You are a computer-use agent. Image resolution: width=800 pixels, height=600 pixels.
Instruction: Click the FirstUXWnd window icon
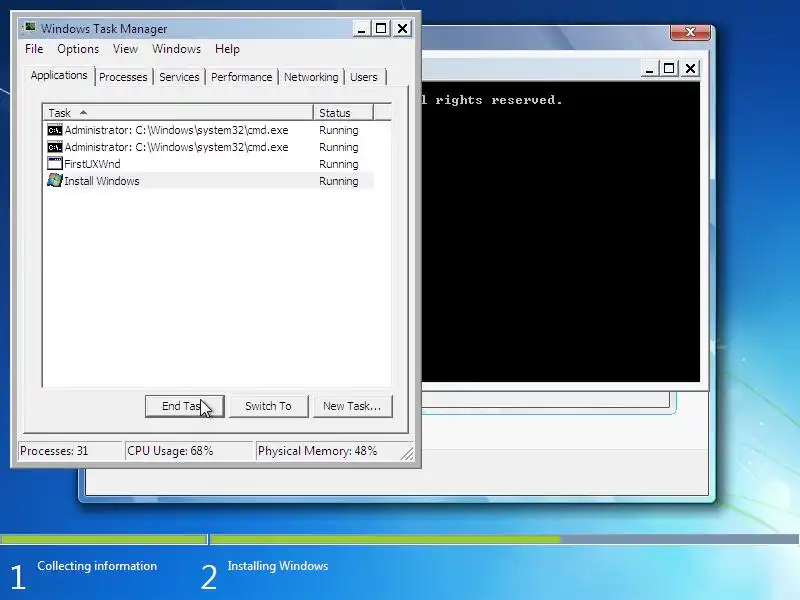click(55, 164)
